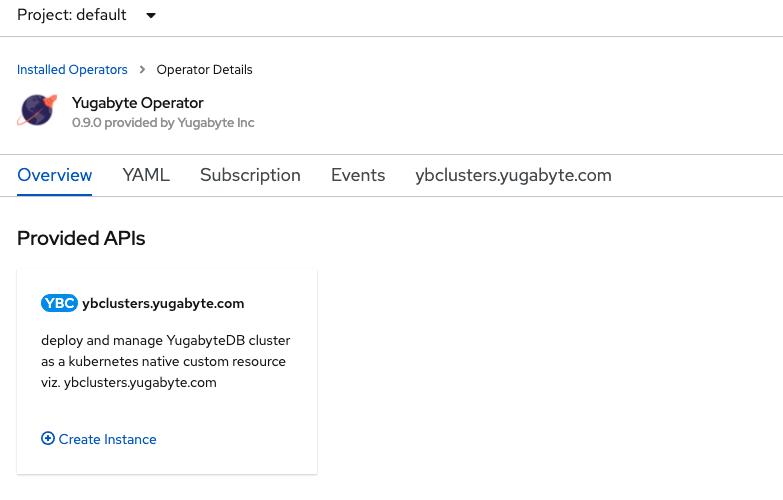Image resolution: width=783 pixels, height=500 pixels.
Task: Open the YAML tab
Action: coord(146,175)
